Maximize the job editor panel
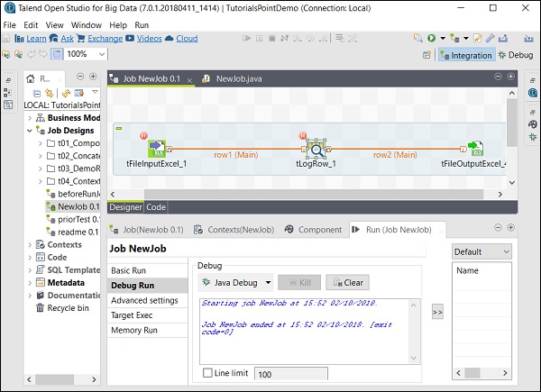This screenshot has height=392, width=541. [510, 77]
